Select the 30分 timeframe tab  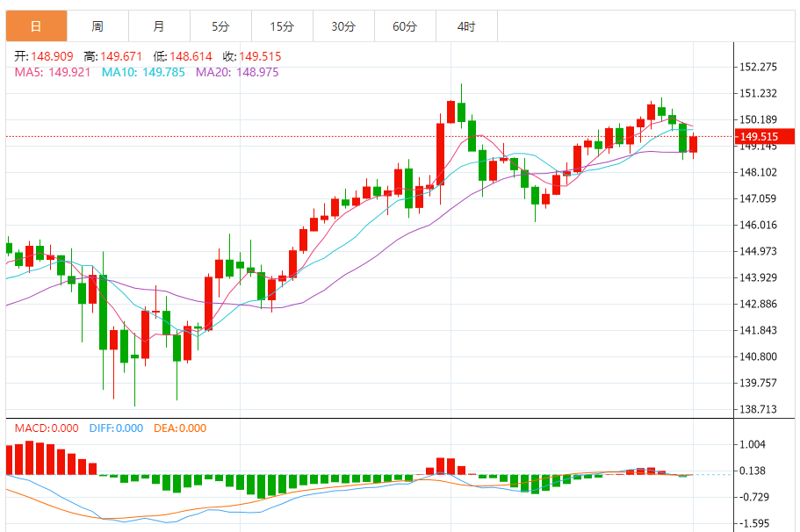[343, 26]
